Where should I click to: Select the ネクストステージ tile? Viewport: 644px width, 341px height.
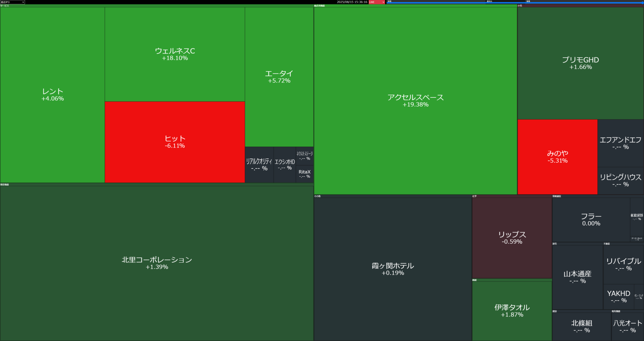[x=305, y=156]
